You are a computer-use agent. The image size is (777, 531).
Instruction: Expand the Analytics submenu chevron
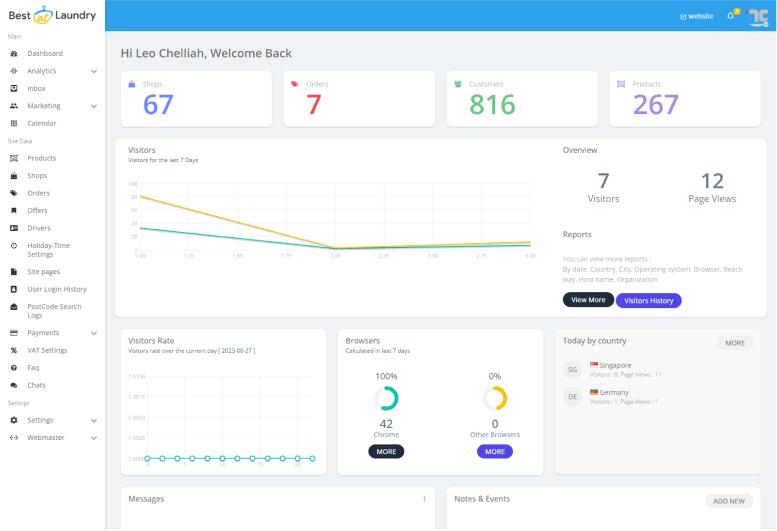coord(94,71)
